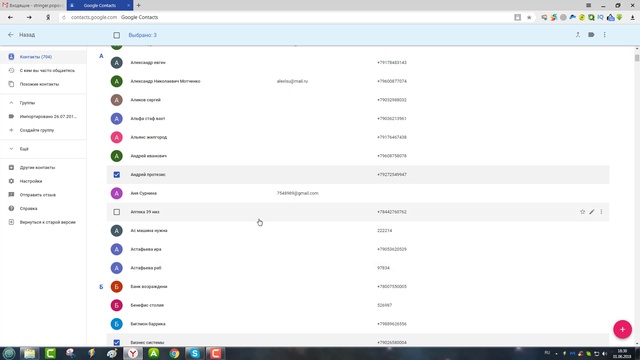Click Вернуться к старой версии
The height and width of the screenshot is (360, 640).
(x=43, y=222)
